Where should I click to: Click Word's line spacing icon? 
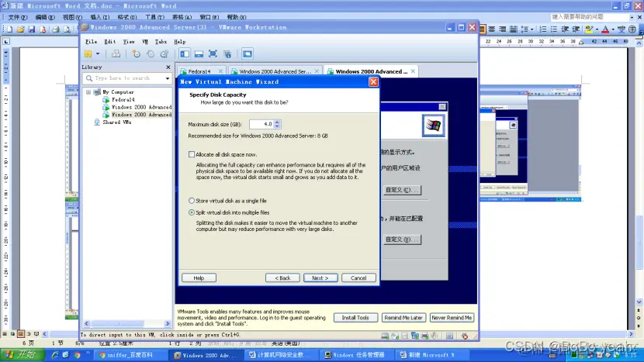click(525, 29)
